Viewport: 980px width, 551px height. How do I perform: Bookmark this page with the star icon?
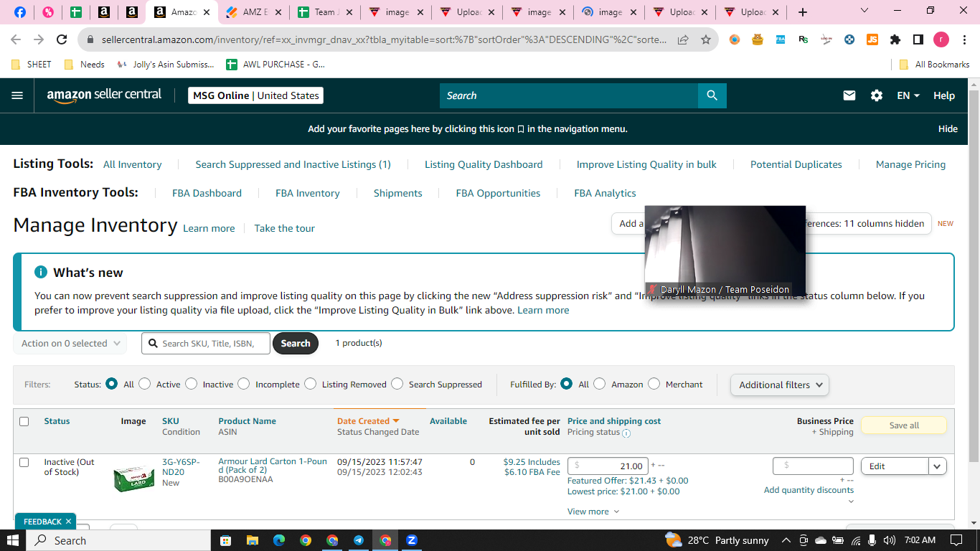[x=706, y=39]
